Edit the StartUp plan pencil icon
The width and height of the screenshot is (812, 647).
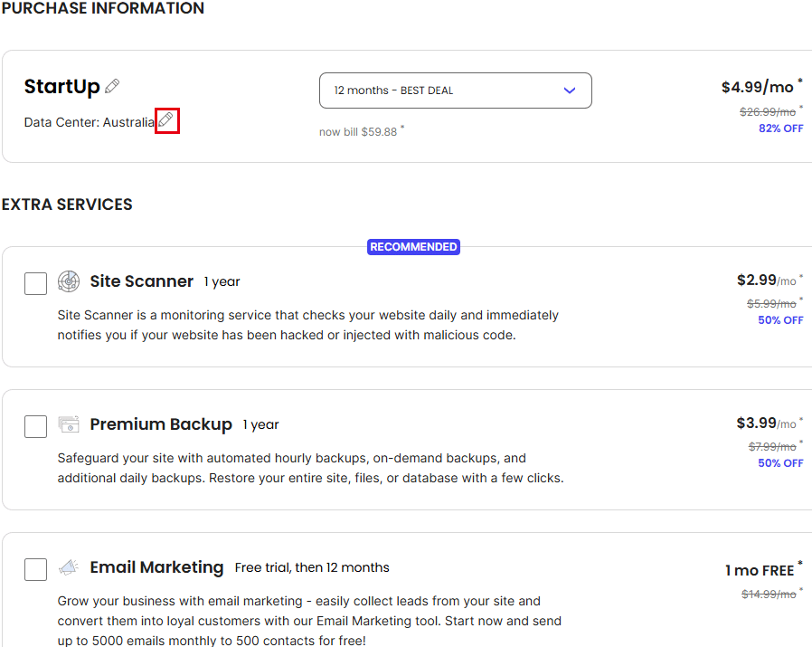tap(112, 86)
